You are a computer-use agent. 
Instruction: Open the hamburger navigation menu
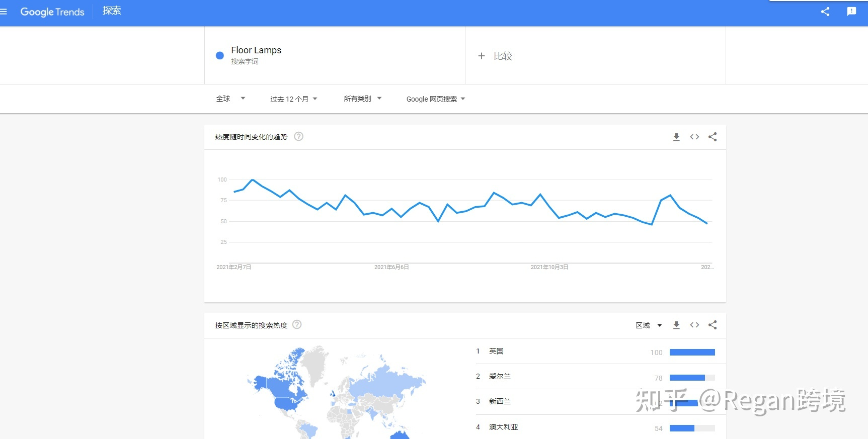coord(4,12)
